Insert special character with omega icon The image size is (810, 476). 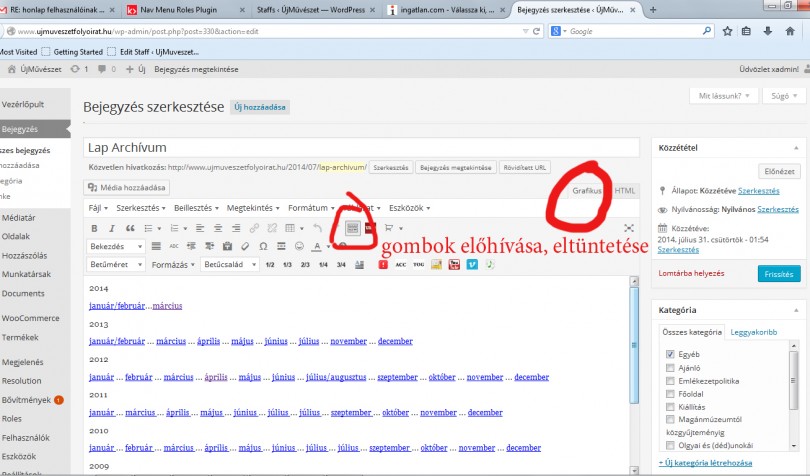click(263, 246)
